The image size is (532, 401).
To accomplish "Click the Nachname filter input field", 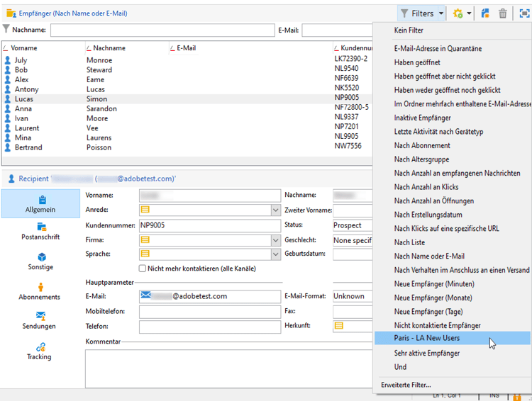I will pyautogui.click(x=162, y=30).
